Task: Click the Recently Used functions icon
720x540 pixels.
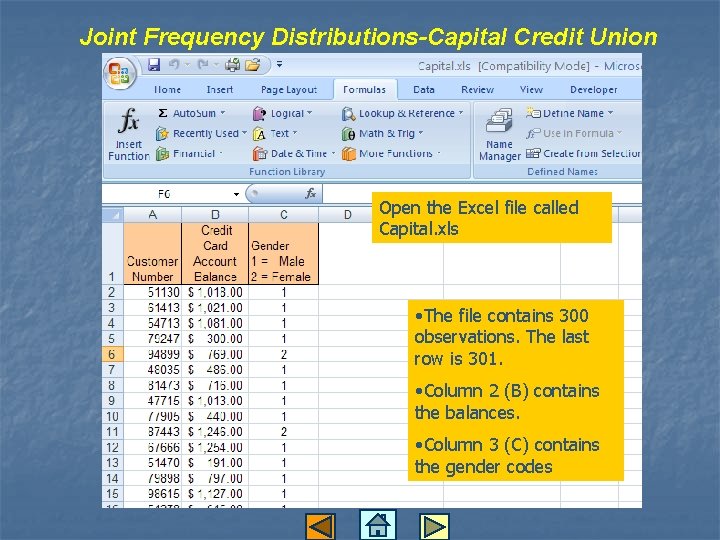Action: pos(162,134)
